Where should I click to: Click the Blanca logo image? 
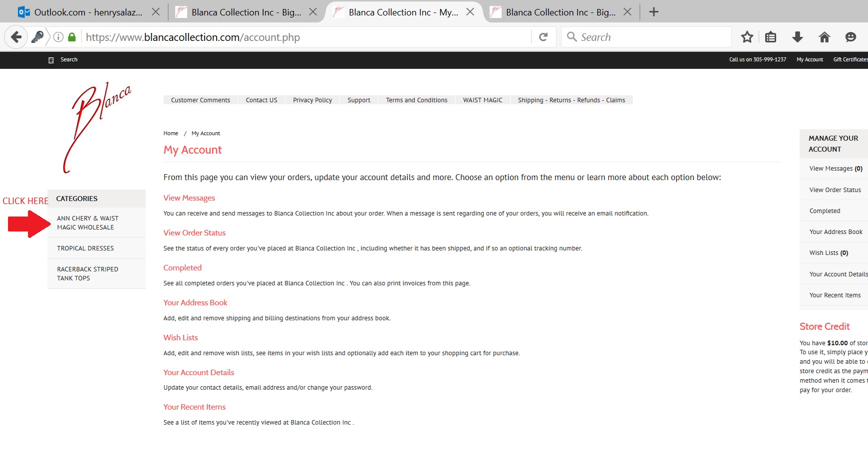coord(97,127)
